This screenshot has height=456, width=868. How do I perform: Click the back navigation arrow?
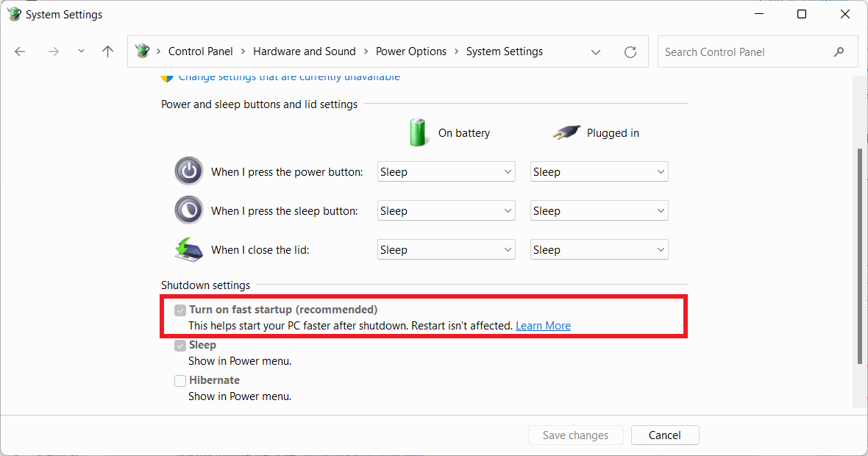tap(20, 51)
